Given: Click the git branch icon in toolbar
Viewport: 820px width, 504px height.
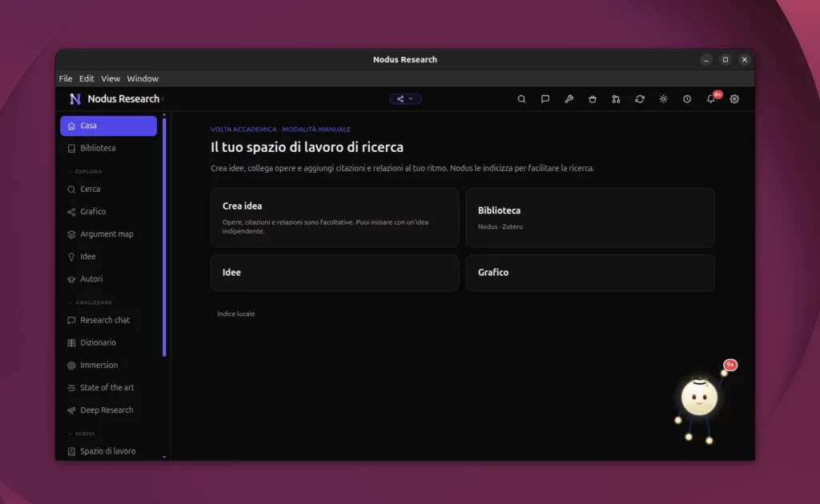Looking at the screenshot, I should tap(616, 98).
